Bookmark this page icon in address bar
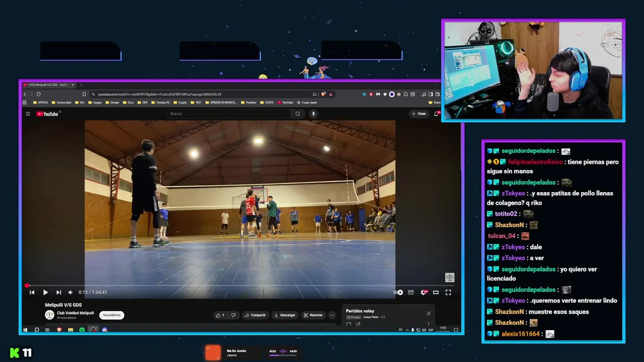The image size is (644, 362). point(85,94)
